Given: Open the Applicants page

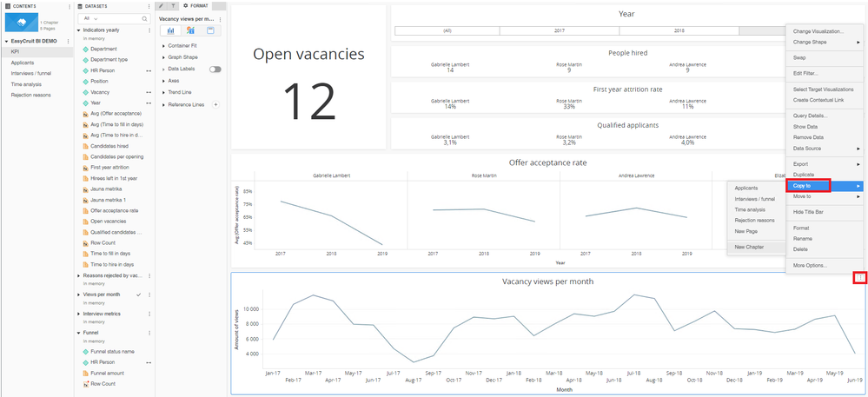Looking at the screenshot, I should pos(22,63).
